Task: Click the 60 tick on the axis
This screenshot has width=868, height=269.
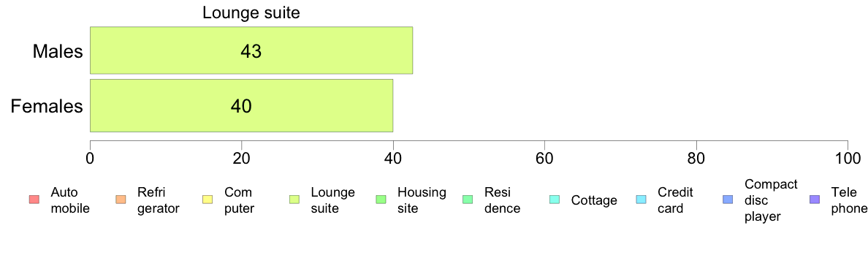Action: click(545, 158)
